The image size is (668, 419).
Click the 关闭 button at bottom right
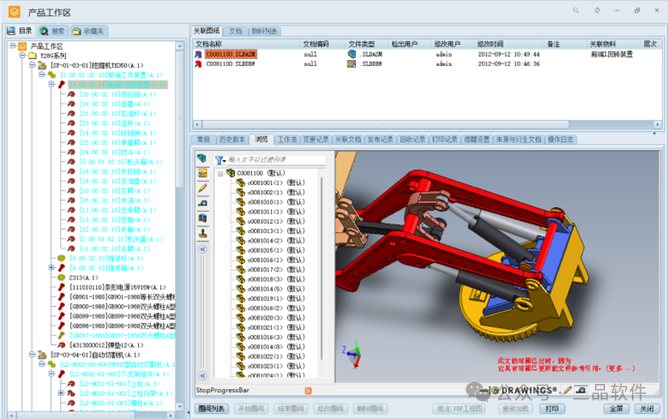[646, 408]
